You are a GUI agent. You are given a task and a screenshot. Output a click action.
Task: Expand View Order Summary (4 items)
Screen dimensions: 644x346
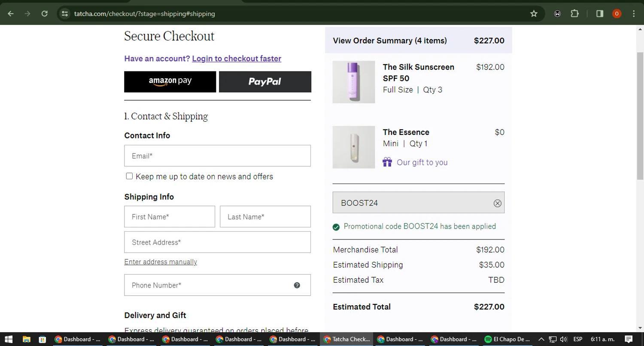(x=419, y=40)
